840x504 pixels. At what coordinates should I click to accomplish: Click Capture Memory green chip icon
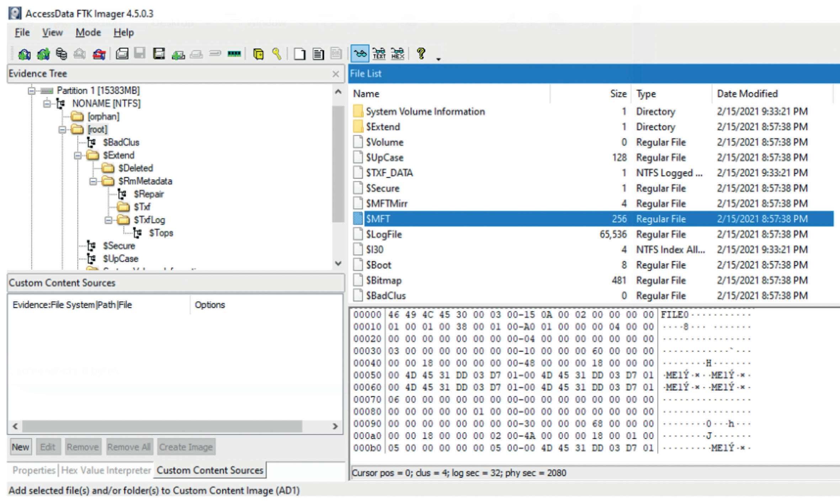[x=234, y=54]
